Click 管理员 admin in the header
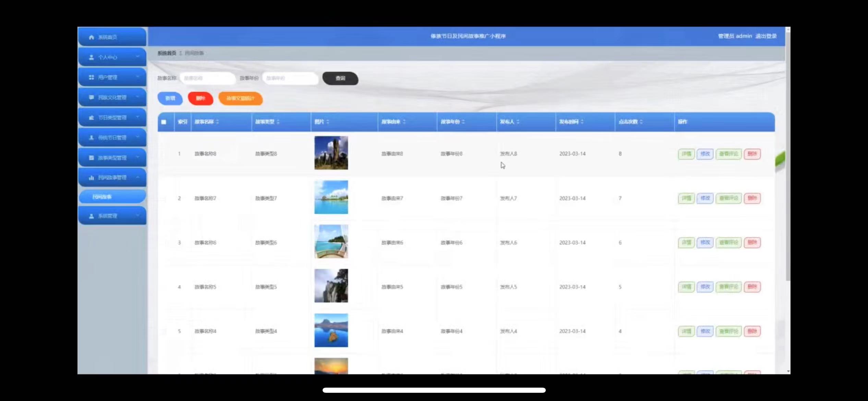Viewport: 868px width, 401px height. [x=735, y=36]
